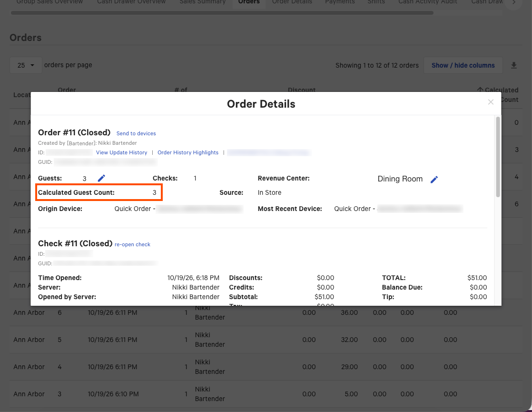Open View Update History link
The image size is (532, 412).
point(121,152)
